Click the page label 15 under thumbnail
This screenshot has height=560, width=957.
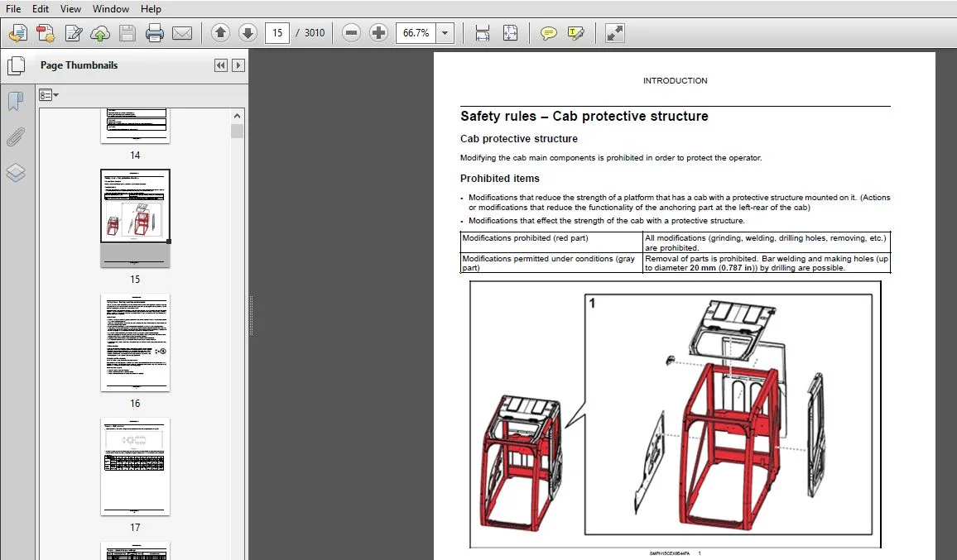(x=135, y=280)
